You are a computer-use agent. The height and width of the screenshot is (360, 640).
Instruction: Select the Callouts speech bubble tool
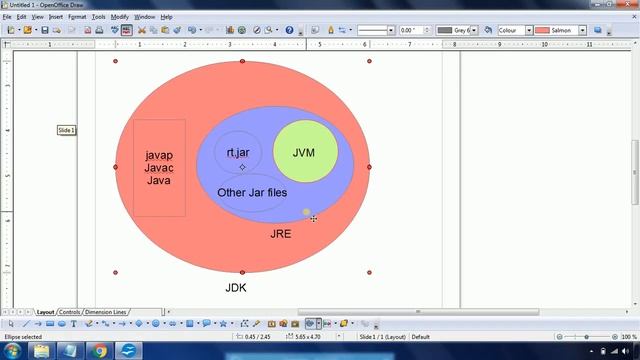point(207,324)
